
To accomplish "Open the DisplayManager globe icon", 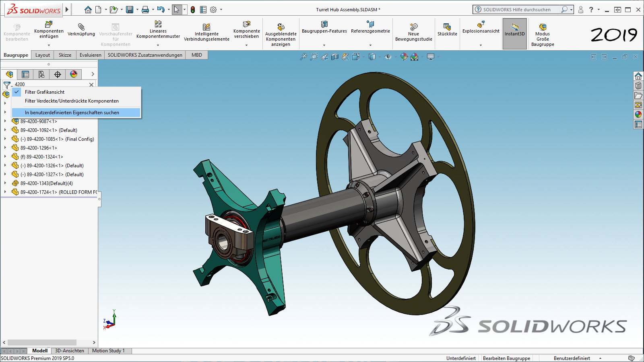I will [73, 74].
